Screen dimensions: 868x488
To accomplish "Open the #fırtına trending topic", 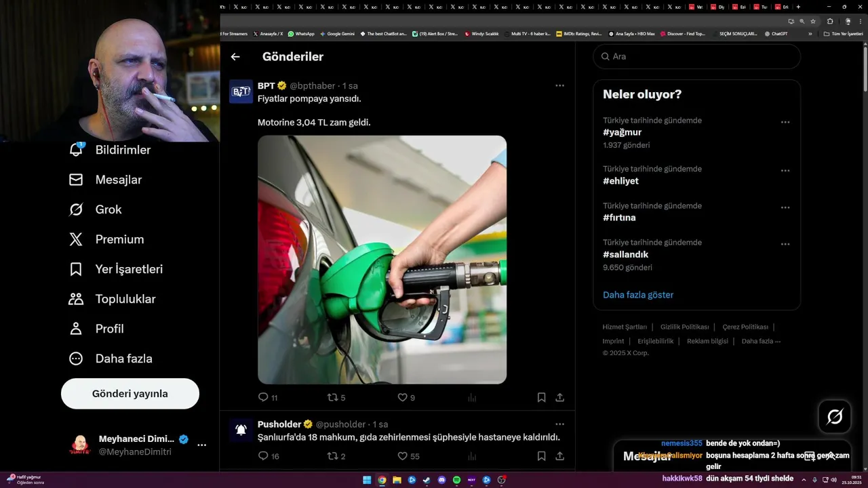I will tap(619, 218).
